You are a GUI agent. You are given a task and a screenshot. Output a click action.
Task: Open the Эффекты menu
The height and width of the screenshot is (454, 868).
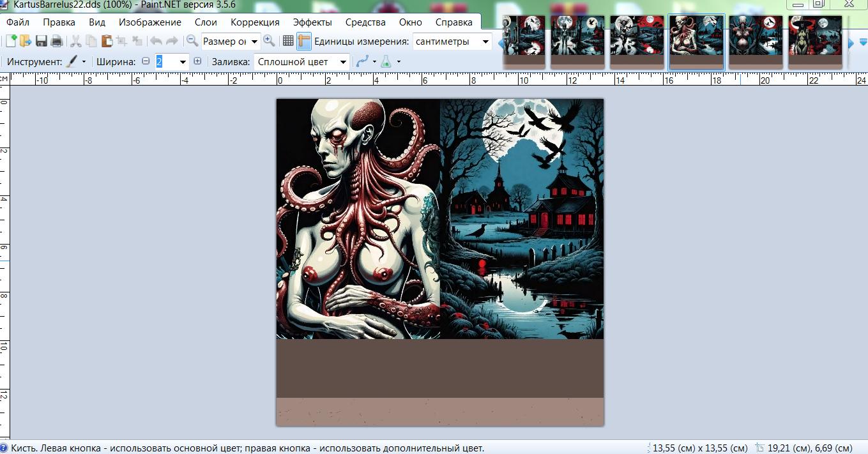pos(312,22)
